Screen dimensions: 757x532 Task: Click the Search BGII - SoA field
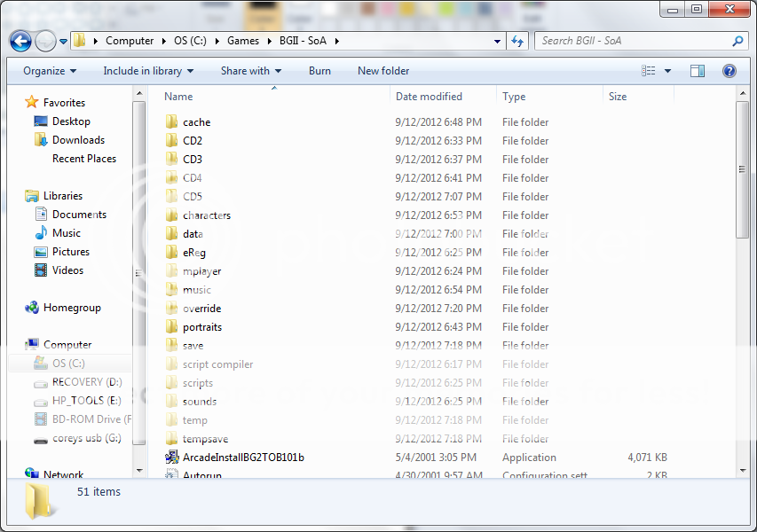pos(634,41)
